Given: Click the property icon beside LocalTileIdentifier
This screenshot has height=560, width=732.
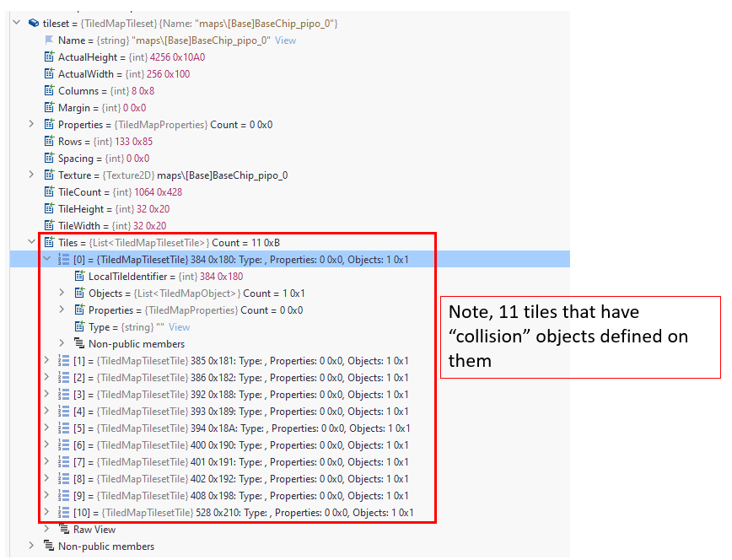Looking at the screenshot, I should [78, 276].
